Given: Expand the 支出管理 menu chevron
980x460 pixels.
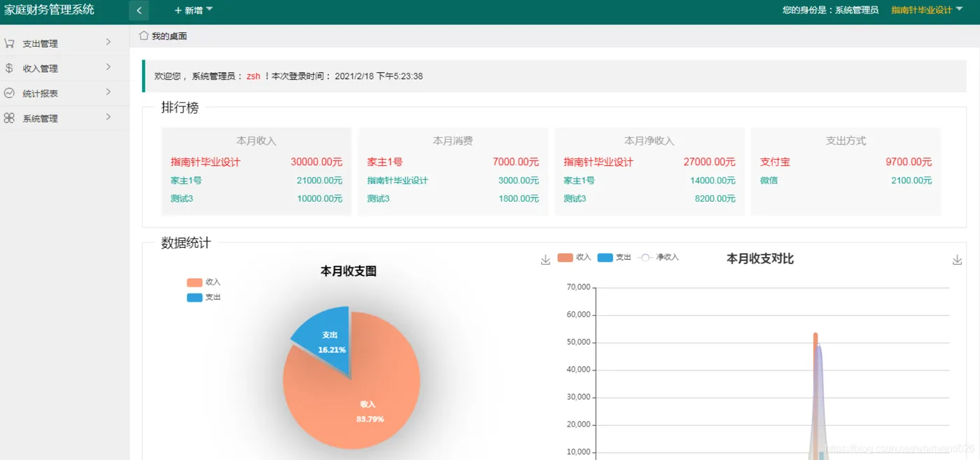Looking at the screenshot, I should pos(108,43).
